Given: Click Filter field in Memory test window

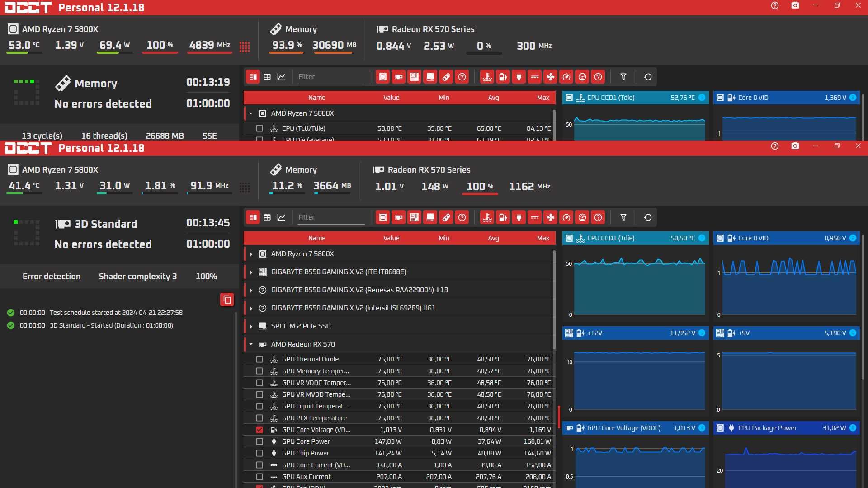Looking at the screenshot, I should click(x=331, y=77).
